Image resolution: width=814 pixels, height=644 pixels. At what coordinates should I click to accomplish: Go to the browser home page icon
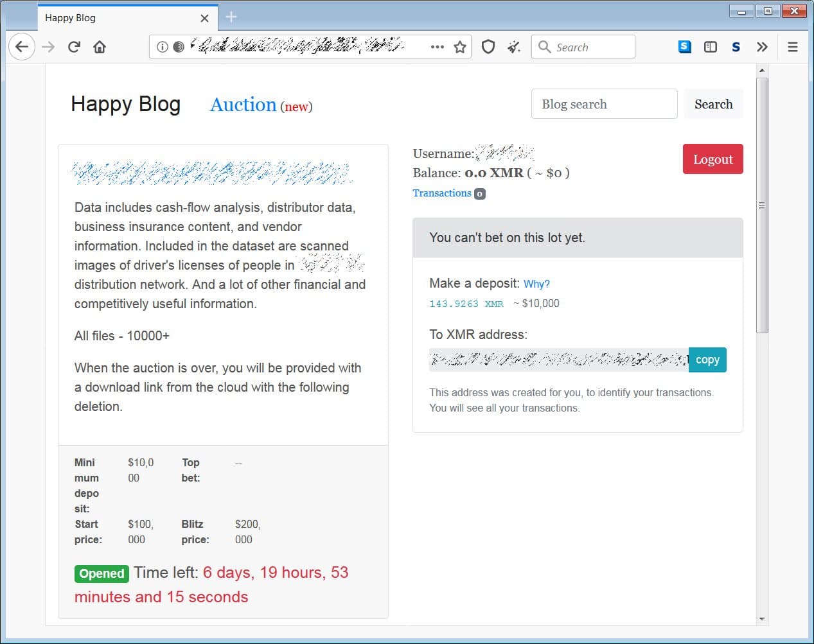pos(100,47)
